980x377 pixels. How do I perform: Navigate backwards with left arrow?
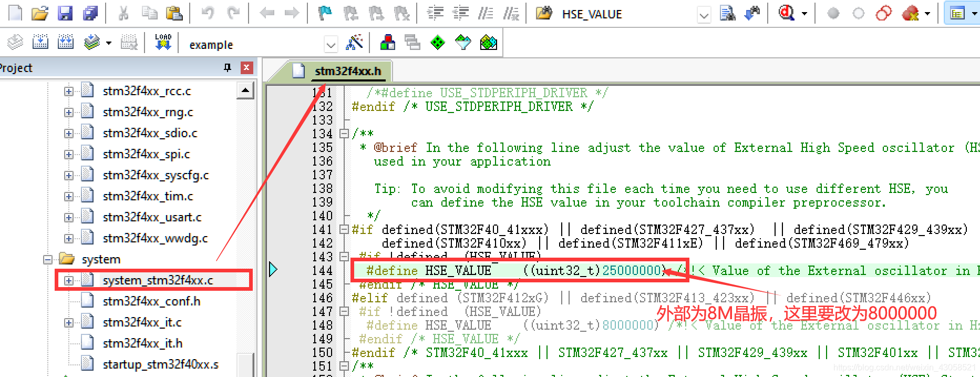point(267,13)
